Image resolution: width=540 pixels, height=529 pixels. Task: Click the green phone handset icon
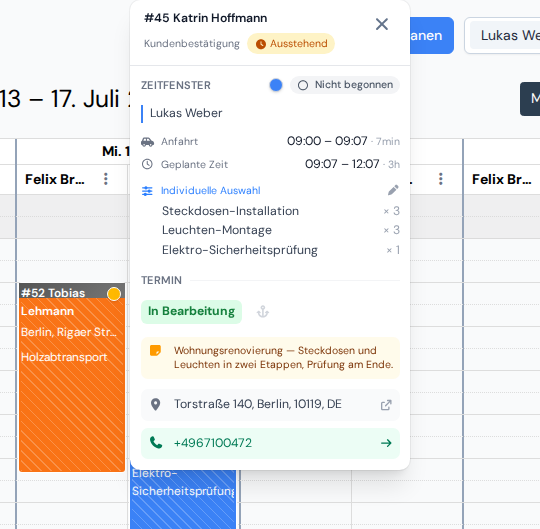pos(156,443)
